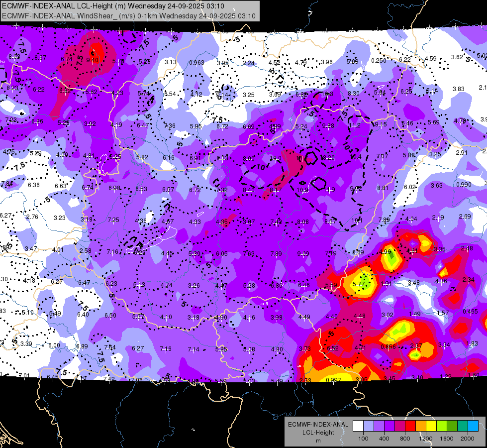Click the wind shear value '0.250'

379,61
